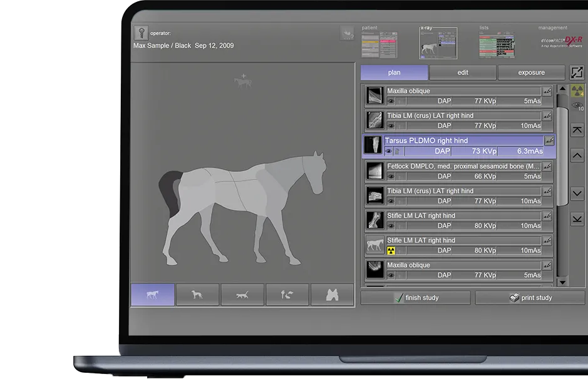Click the yellow radiation counter icon

tap(577, 91)
